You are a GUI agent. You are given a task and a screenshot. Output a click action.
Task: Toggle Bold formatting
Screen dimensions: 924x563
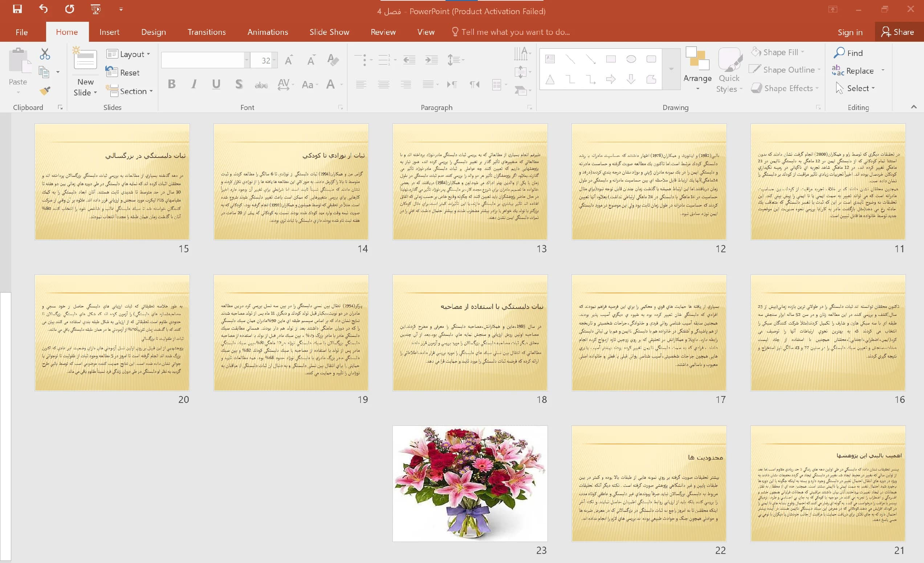[172, 84]
